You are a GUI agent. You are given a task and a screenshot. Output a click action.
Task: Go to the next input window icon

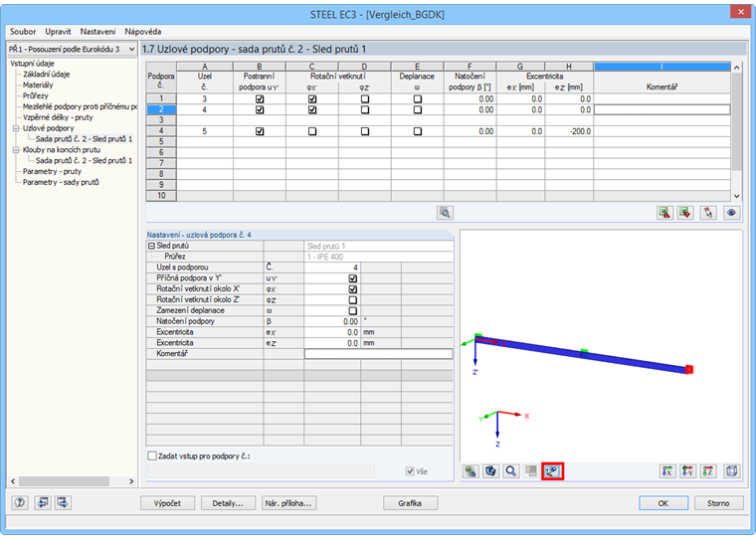63,503
